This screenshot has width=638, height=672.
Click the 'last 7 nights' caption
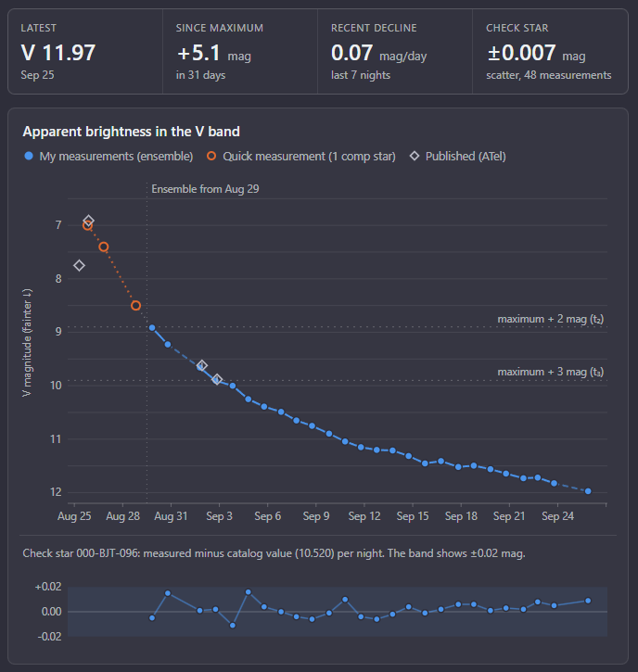[361, 75]
